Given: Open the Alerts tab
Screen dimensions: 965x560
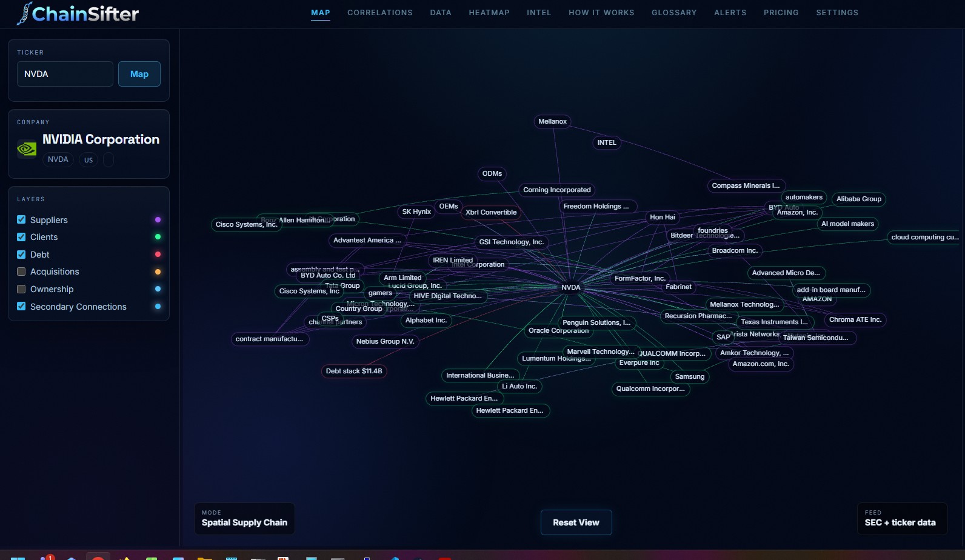Looking at the screenshot, I should click(730, 13).
